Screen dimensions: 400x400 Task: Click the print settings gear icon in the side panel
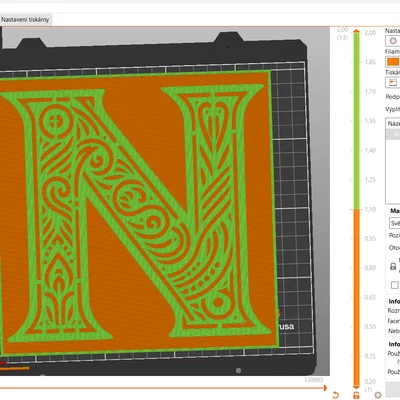coord(393,41)
